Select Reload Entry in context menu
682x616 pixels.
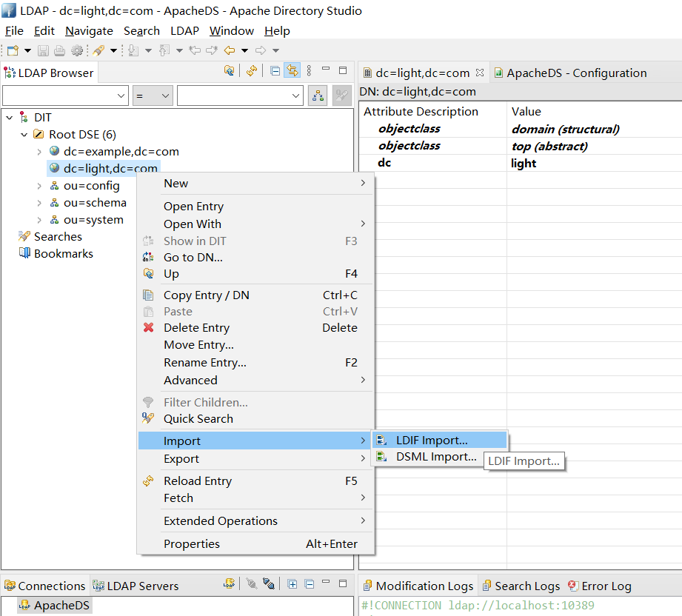[x=197, y=481]
